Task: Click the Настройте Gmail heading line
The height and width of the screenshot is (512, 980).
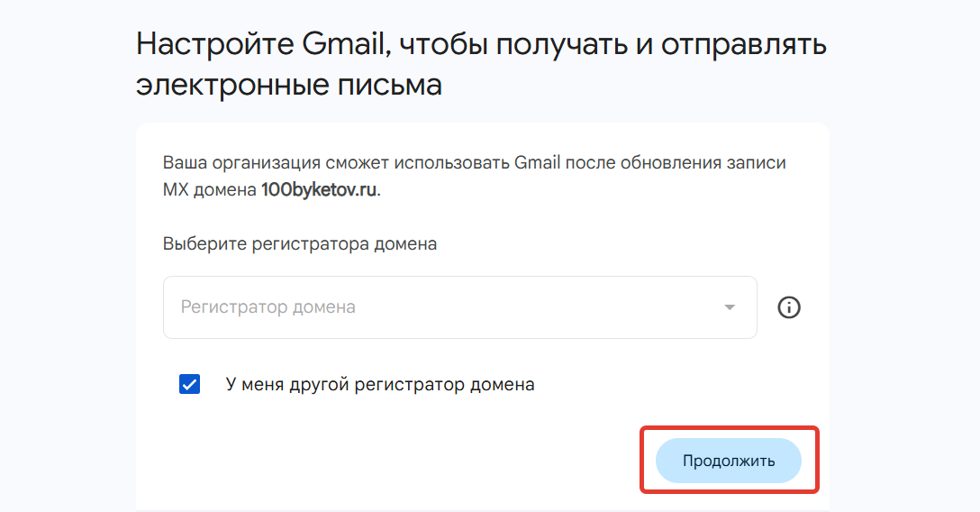Action: pyautogui.click(x=481, y=45)
